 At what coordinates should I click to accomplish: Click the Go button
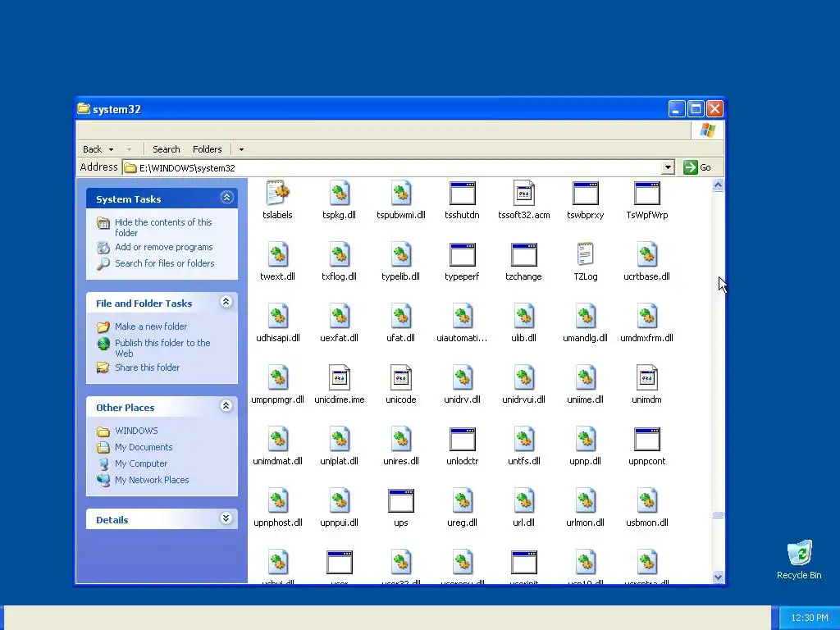pos(697,167)
